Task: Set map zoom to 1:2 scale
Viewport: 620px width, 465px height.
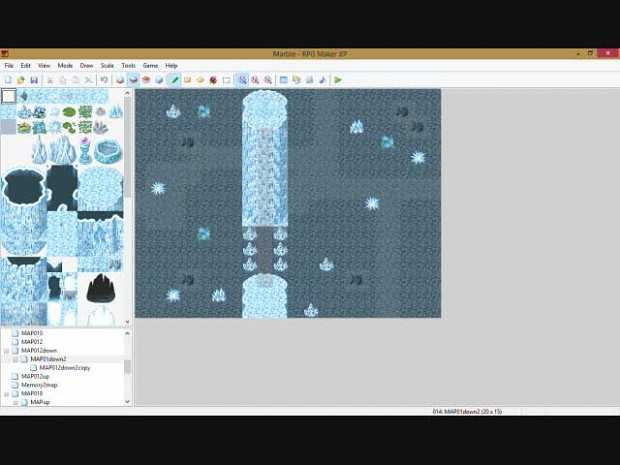Action: pyautogui.click(x=255, y=80)
